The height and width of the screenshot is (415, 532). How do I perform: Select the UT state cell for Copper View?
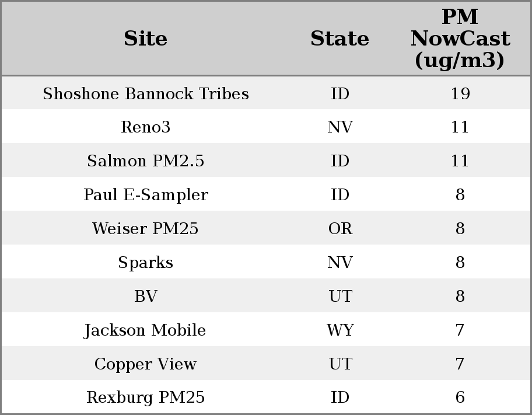pyautogui.click(x=340, y=364)
